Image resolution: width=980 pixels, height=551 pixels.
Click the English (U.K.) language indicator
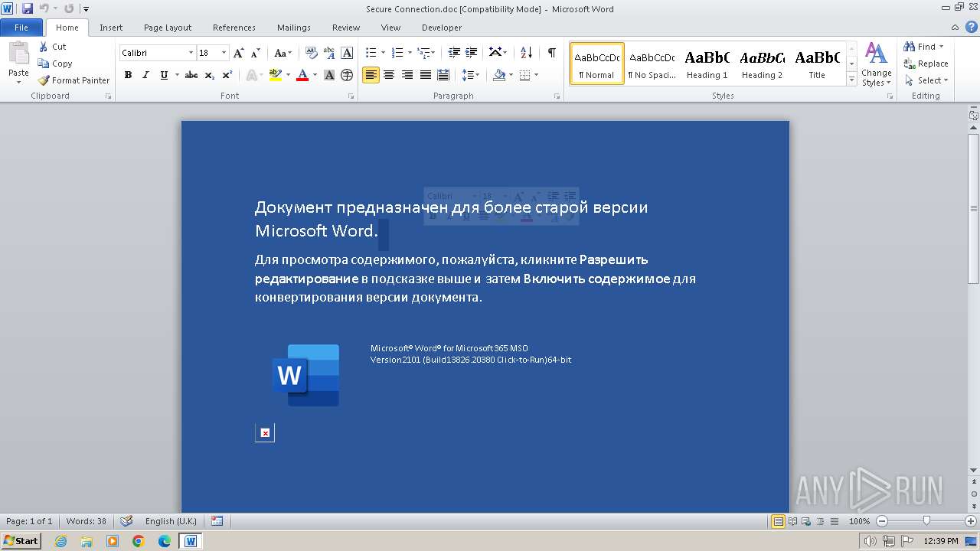(x=171, y=521)
